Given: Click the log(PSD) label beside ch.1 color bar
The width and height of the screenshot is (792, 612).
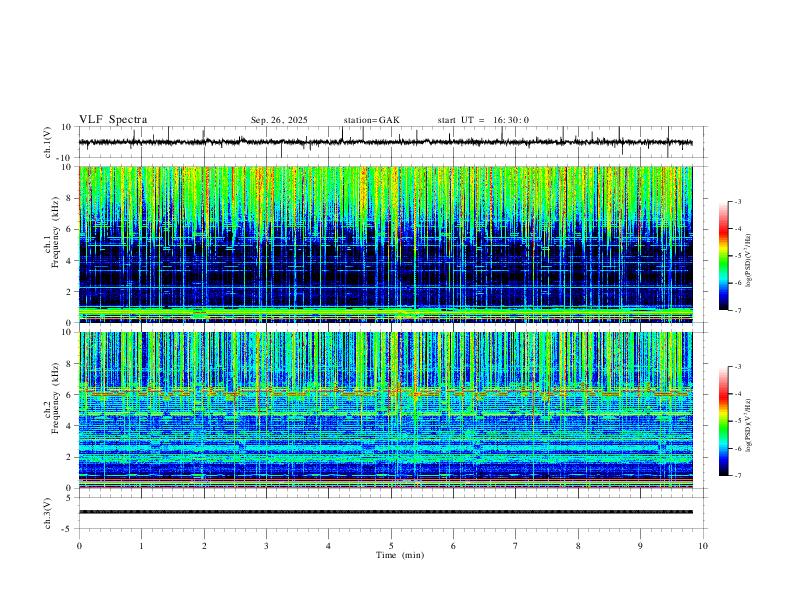Looking at the screenshot, I should click(749, 260).
